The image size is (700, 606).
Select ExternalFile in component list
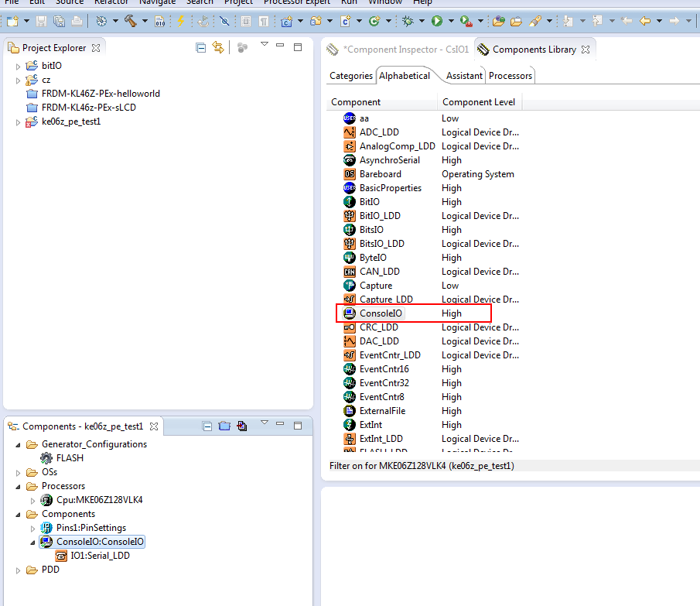(383, 411)
